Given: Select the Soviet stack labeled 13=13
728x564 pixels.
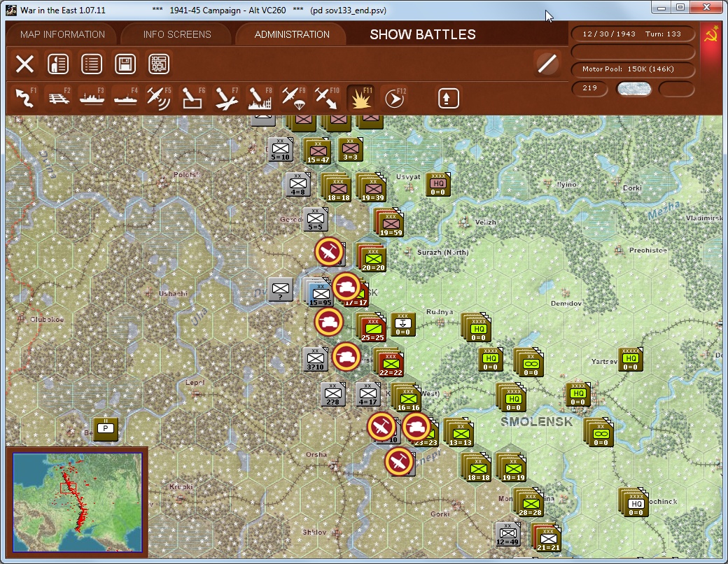Looking at the screenshot, I should (x=458, y=432).
